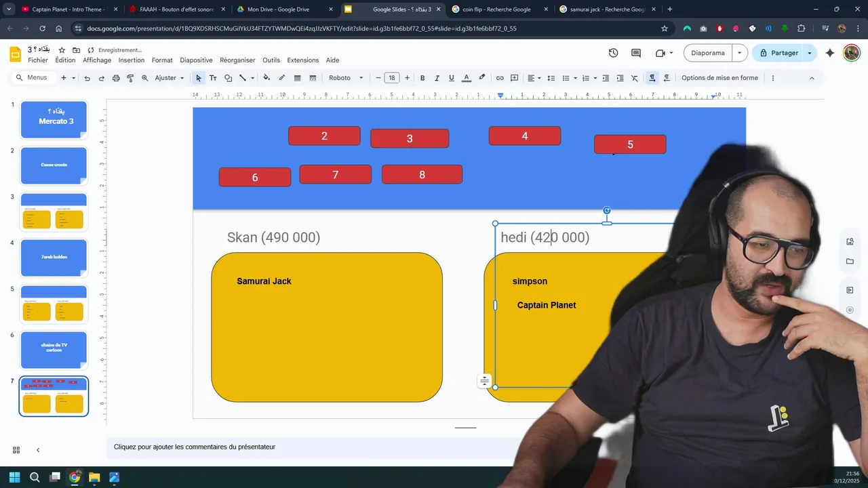Select the Text box tool
Image resolution: width=868 pixels, height=488 pixels.
click(x=213, y=78)
